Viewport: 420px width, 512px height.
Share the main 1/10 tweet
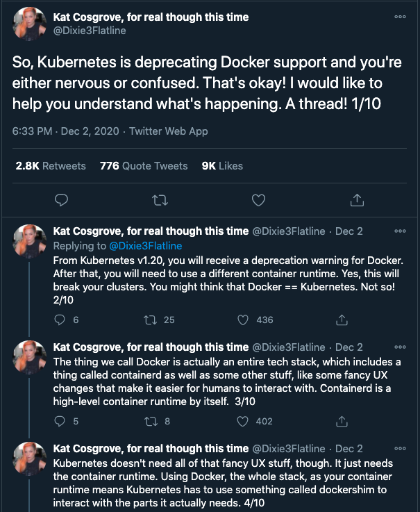(357, 200)
